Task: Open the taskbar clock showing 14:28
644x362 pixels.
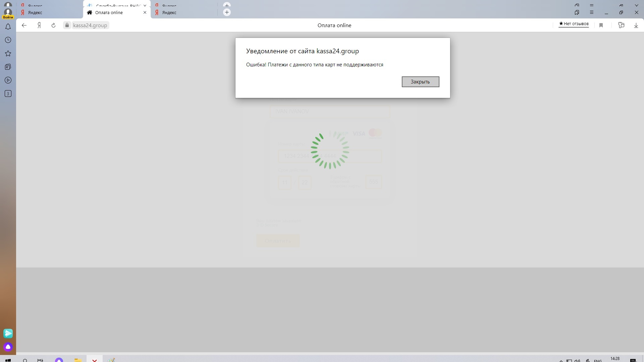Action: [x=615, y=359]
